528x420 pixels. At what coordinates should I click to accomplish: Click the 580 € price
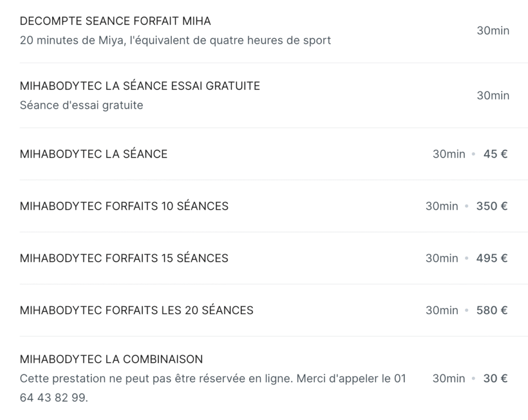pyautogui.click(x=491, y=310)
